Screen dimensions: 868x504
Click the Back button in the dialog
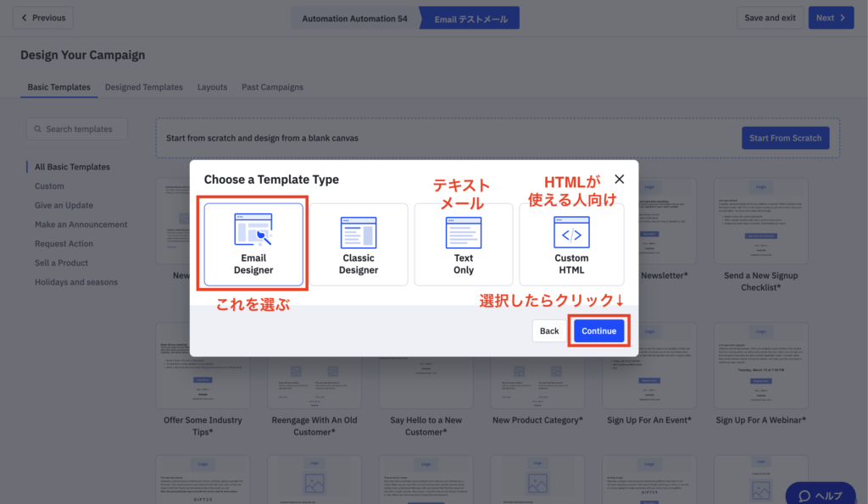pos(549,331)
